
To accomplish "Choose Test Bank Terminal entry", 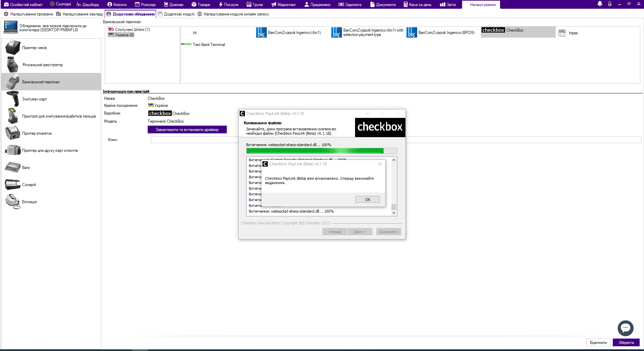I will pos(203,44).
